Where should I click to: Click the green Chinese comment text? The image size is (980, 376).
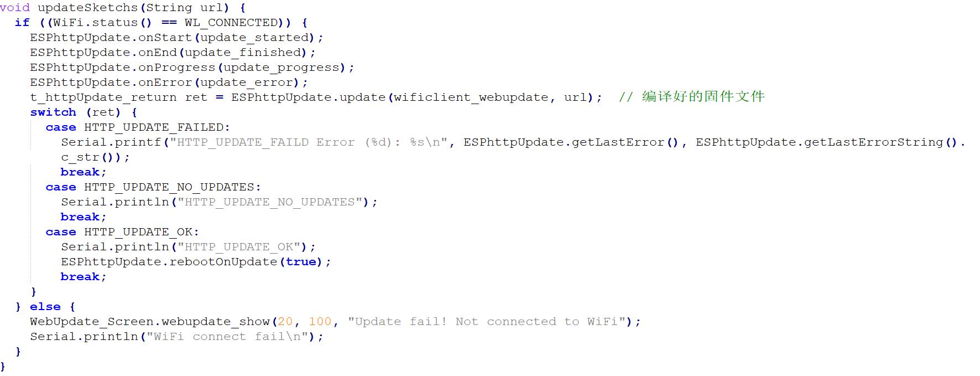pyautogui.click(x=691, y=97)
